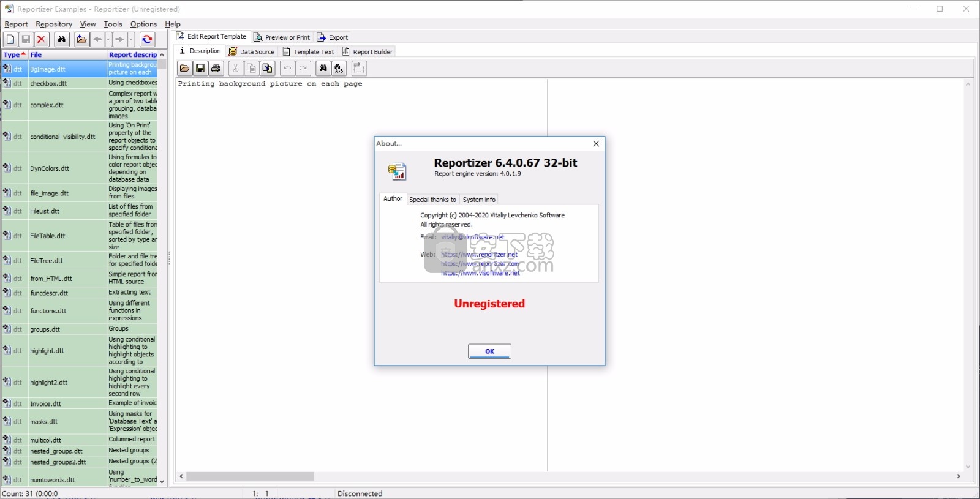Select the Data Source sub-tab

(252, 52)
